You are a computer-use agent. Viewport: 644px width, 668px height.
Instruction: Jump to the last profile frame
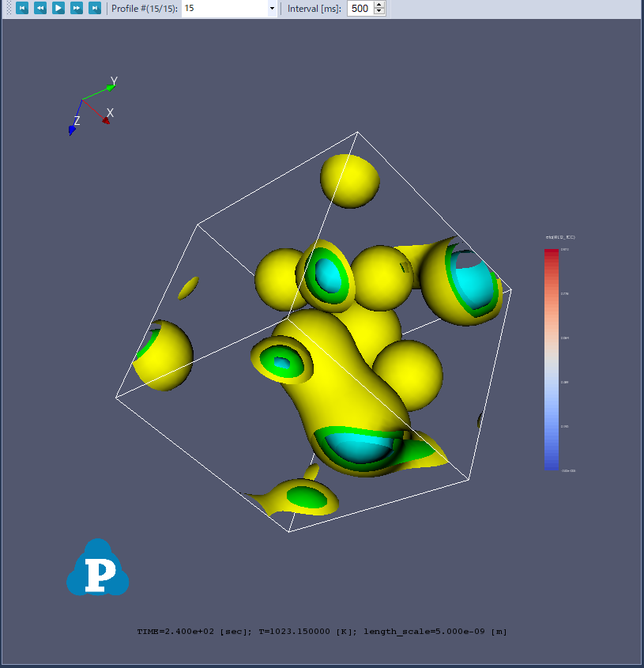[x=95, y=8]
